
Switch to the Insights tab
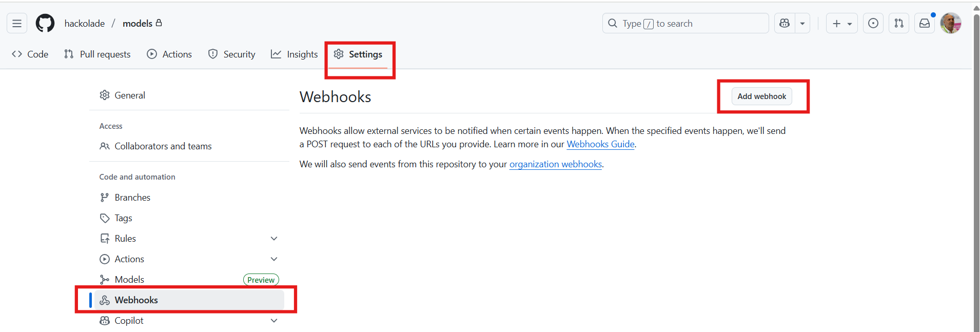[295, 54]
